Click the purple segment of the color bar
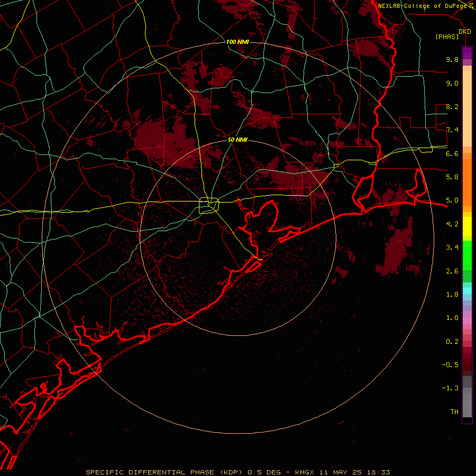 (467, 53)
